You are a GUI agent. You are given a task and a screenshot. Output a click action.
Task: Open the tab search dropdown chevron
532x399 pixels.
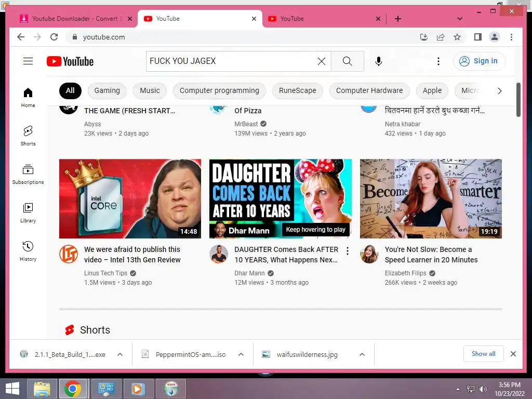pyautogui.click(x=460, y=19)
